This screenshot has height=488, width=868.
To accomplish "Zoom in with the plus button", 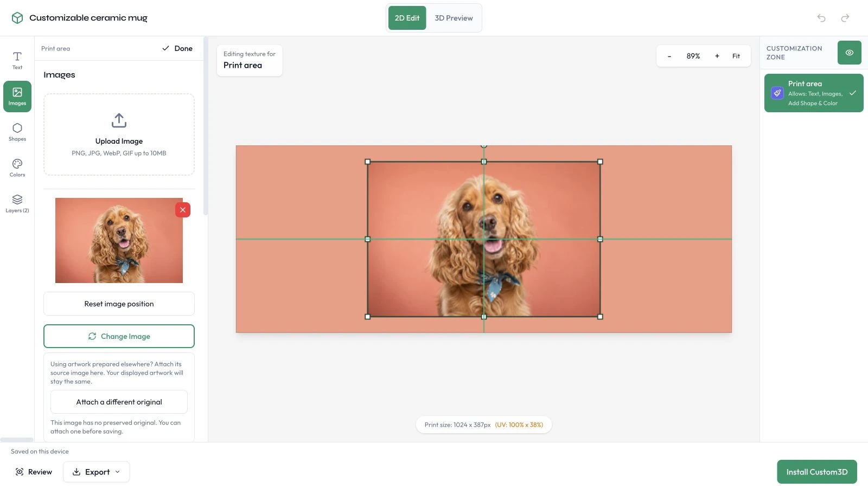I will click(x=717, y=56).
